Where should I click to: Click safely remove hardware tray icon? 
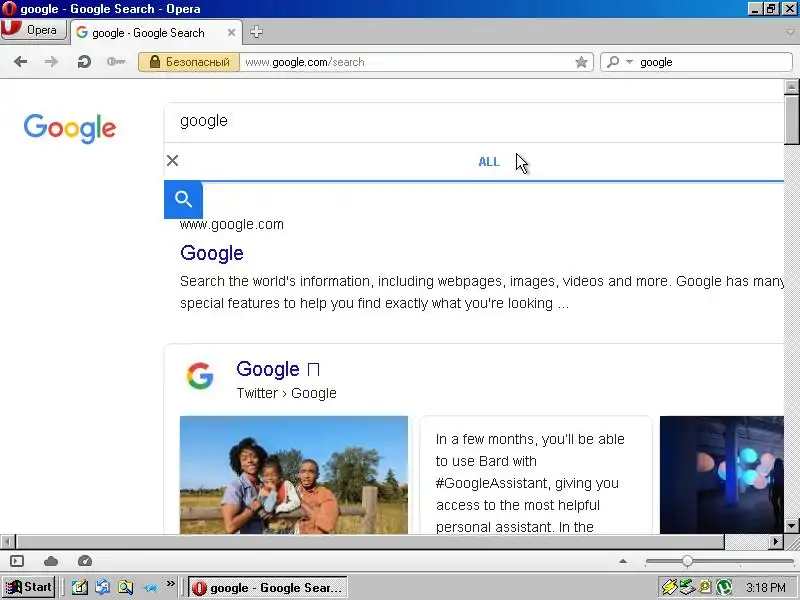pyautogui.click(x=687, y=587)
